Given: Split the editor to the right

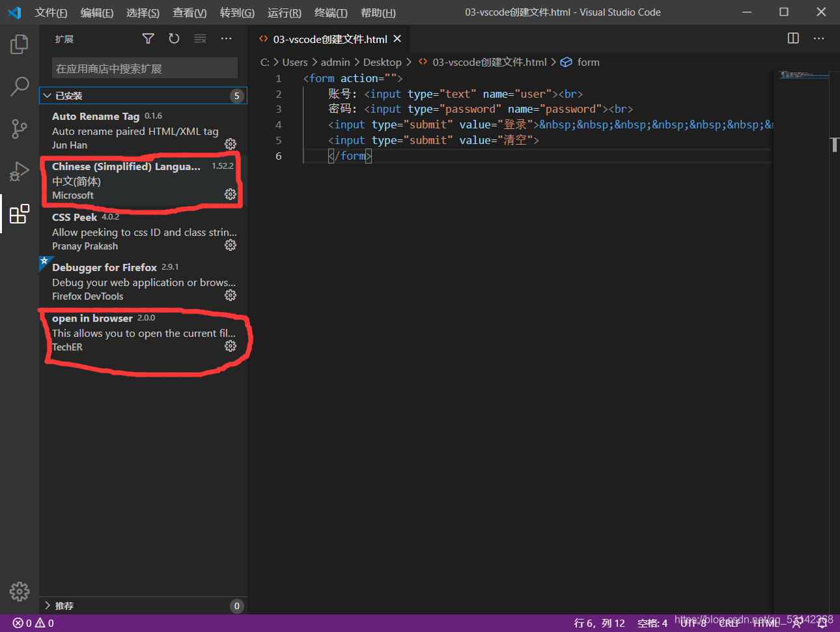Looking at the screenshot, I should pos(793,38).
